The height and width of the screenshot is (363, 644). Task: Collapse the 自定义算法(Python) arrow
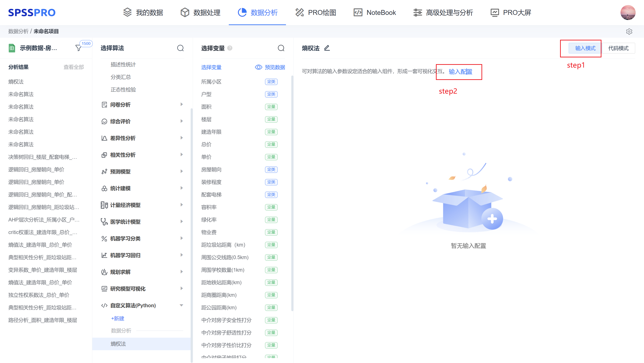click(182, 305)
